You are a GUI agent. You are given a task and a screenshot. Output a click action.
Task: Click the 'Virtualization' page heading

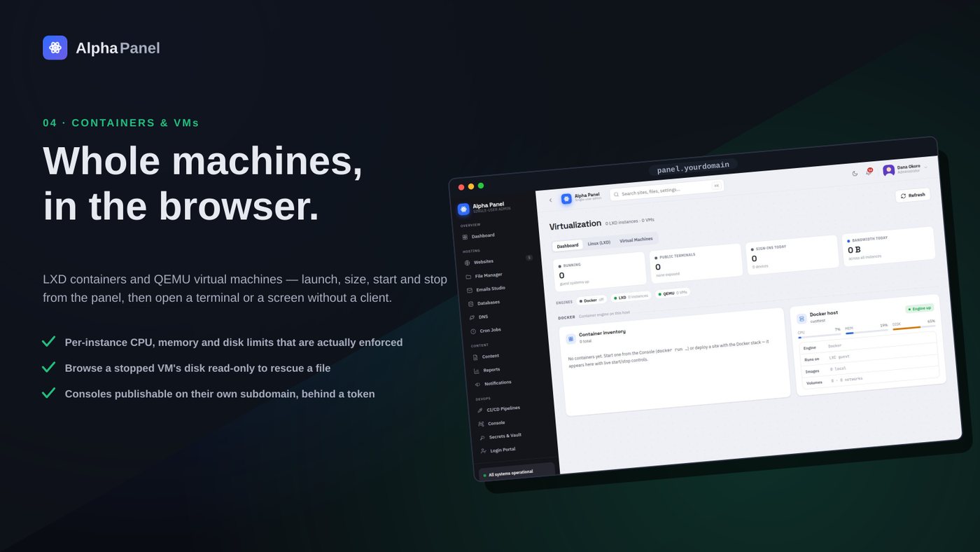click(x=575, y=225)
